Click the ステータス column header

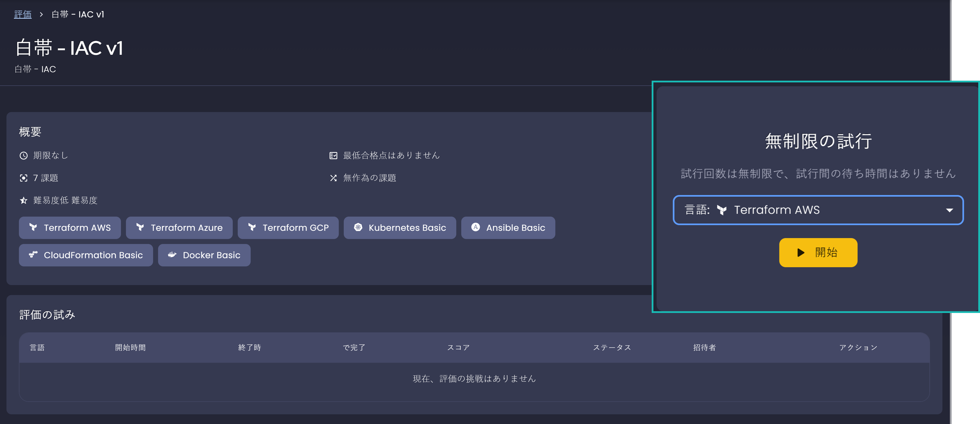pyautogui.click(x=612, y=347)
